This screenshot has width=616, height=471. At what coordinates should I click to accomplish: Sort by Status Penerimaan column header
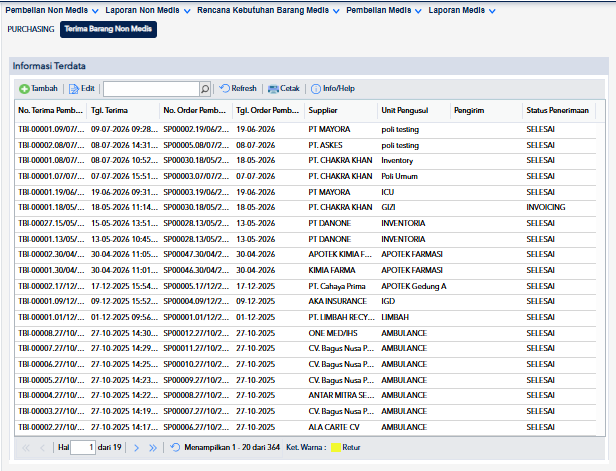[x=559, y=110]
